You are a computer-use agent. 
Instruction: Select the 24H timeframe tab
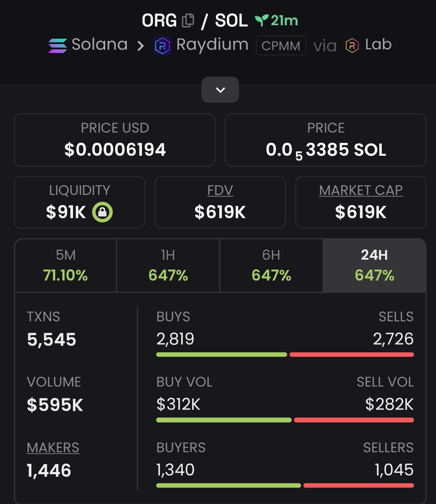point(374,265)
